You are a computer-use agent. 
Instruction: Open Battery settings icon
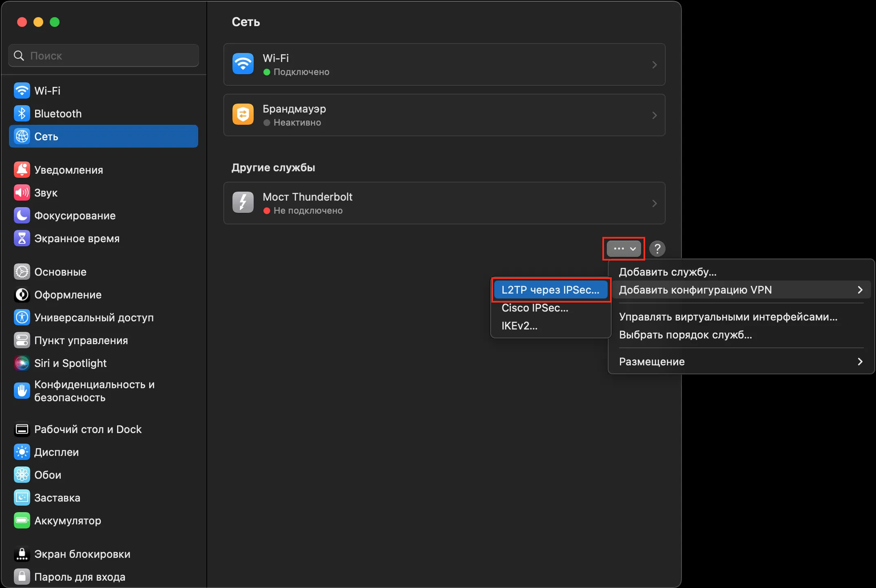pos(22,520)
